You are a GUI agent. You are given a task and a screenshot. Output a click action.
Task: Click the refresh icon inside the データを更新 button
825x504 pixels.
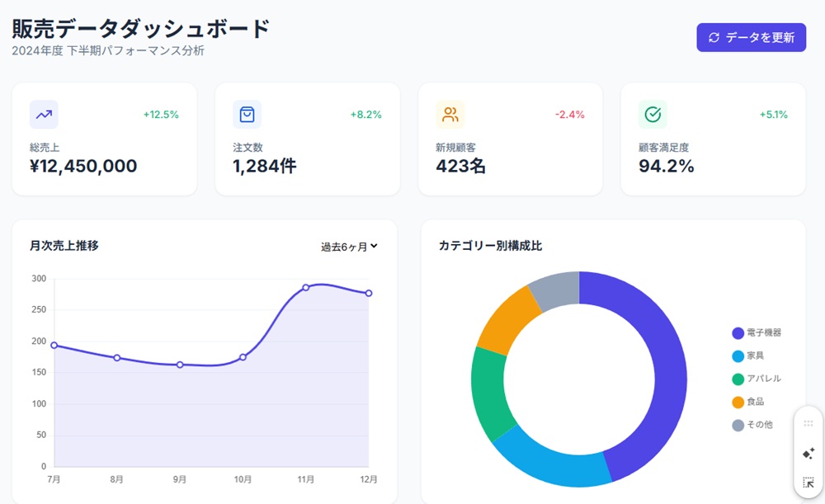tap(714, 37)
